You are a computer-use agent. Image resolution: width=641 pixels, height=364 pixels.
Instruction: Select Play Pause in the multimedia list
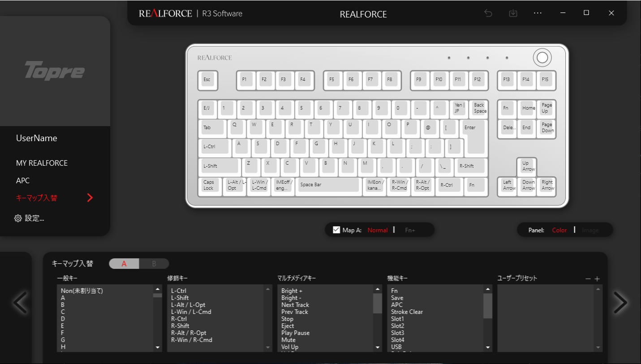tap(295, 333)
